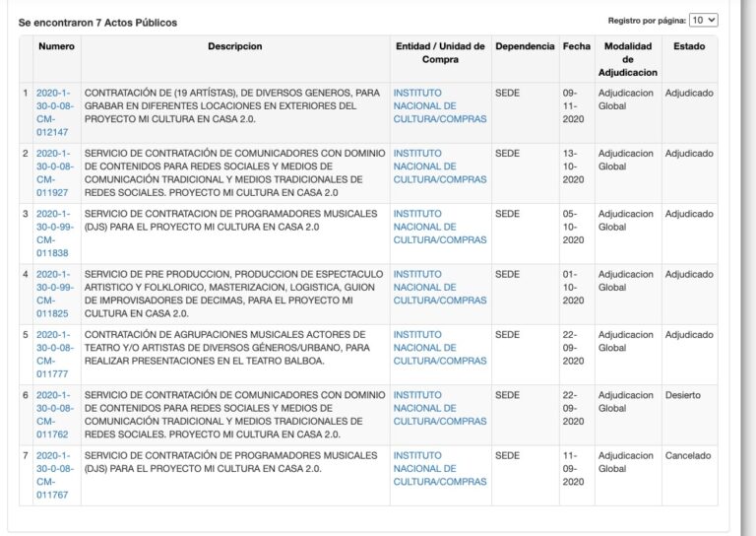Open act number 2020-1-30-0-08-CM-011927
The image size is (756, 536).
[x=54, y=172]
